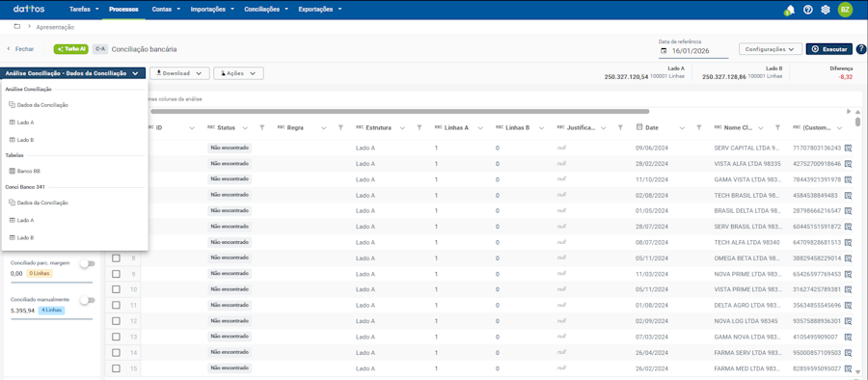Expand the Linhas B column chevron

(x=540, y=128)
